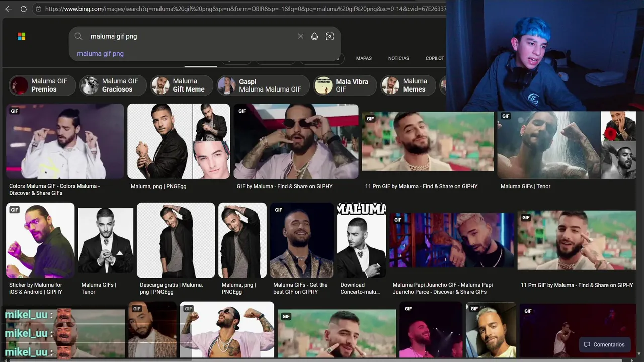Open the third-row thumbnail of the flexing man with sunglasses
The width and height of the screenshot is (644, 362).
tap(227, 330)
